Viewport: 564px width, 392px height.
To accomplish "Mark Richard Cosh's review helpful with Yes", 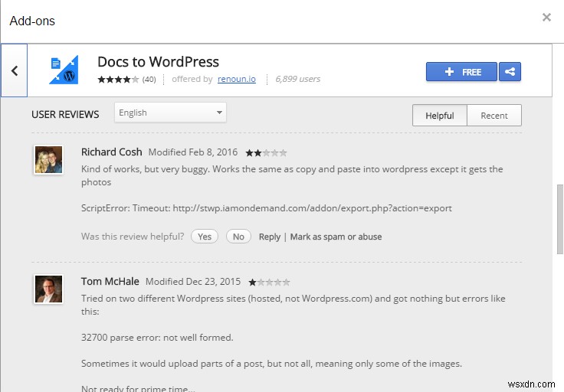I will pos(205,237).
